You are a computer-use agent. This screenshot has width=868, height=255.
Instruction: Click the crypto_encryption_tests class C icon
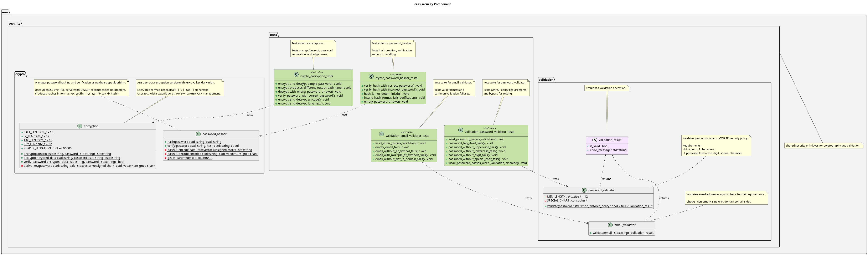296,75
